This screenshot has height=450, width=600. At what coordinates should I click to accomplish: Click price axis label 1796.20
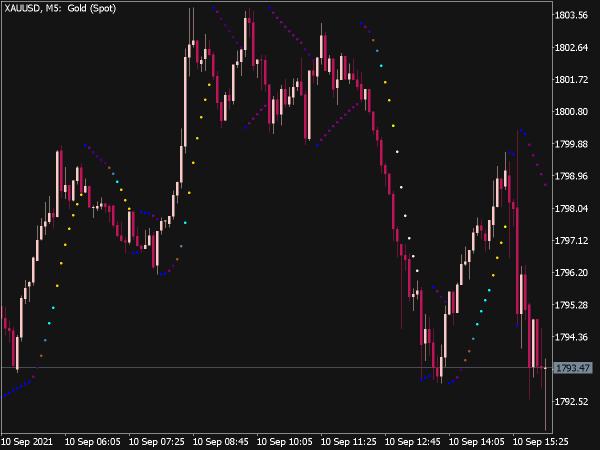pyautogui.click(x=571, y=273)
